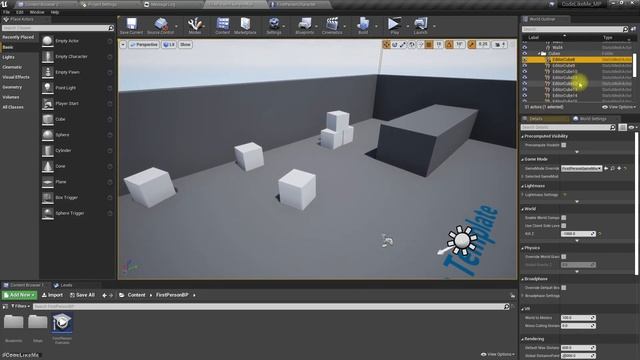Select All Classes category
Image resolution: width=640 pixels, height=360 pixels.
pos(13,107)
